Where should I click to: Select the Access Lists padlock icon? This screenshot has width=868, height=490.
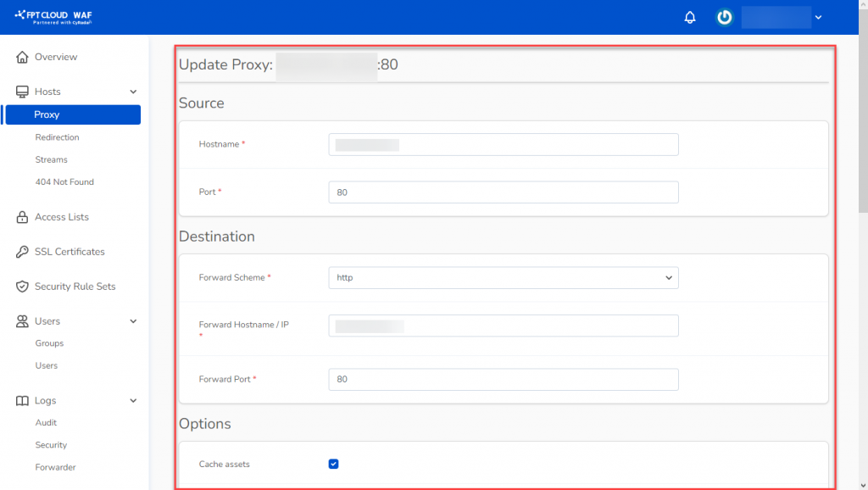21,216
